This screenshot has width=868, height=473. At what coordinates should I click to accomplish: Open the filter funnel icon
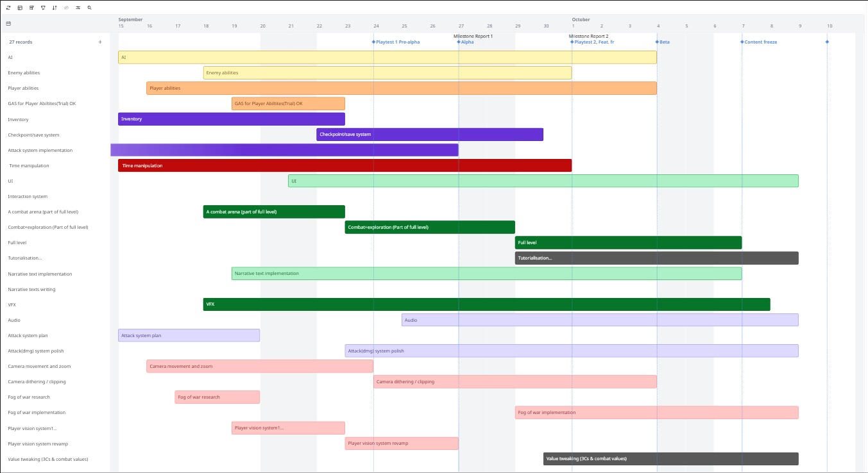[43, 8]
